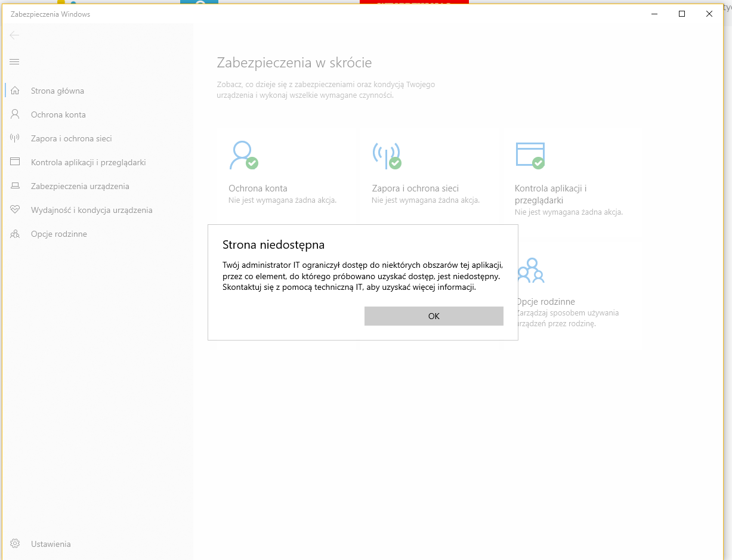
Task: Click the family icon for Opcje rodzinne
Action: click(x=15, y=234)
